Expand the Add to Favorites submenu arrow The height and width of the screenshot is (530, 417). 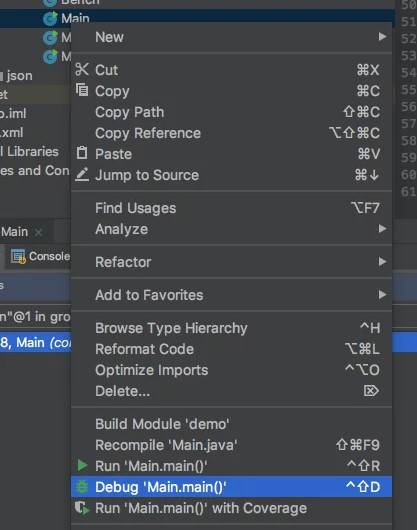click(x=382, y=295)
